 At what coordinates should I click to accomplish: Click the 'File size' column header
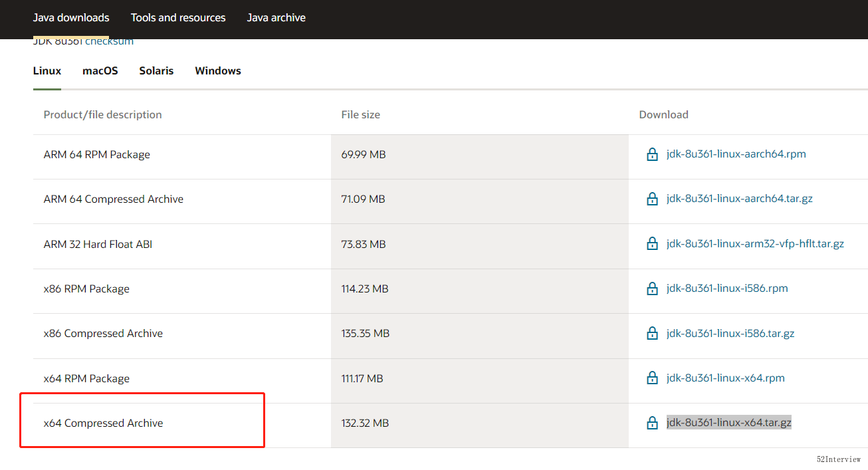[x=361, y=114]
